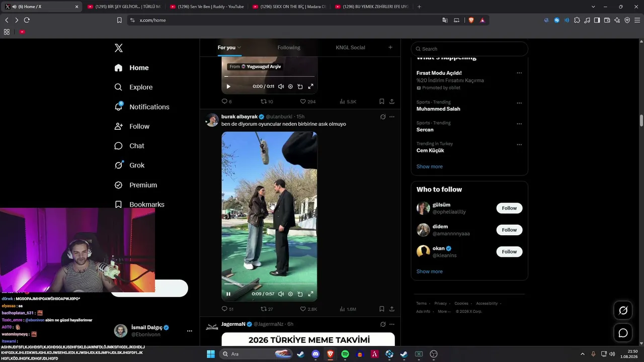The width and height of the screenshot is (644, 362).
Task: Open burak albayrak's profile avatar
Action: tap(212, 120)
